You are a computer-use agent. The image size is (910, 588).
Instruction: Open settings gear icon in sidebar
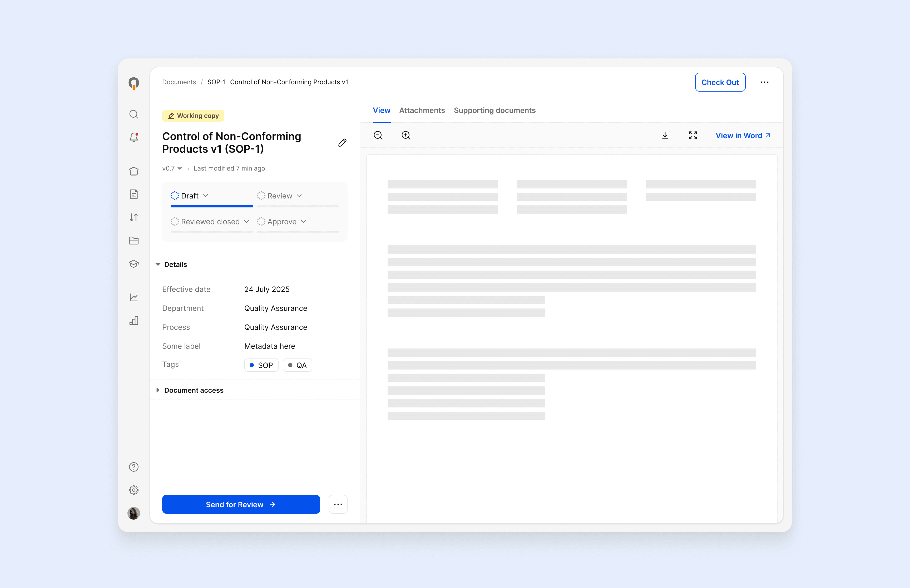(134, 490)
